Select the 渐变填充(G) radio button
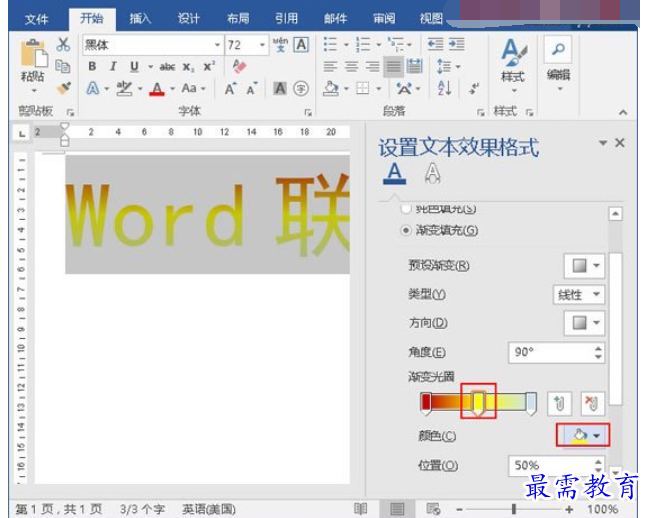Screen dimensions: 647x518 406,230
